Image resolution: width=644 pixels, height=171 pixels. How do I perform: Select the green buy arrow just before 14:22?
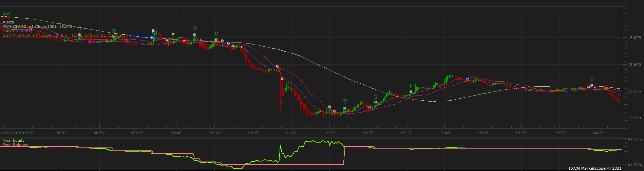pos(592,79)
